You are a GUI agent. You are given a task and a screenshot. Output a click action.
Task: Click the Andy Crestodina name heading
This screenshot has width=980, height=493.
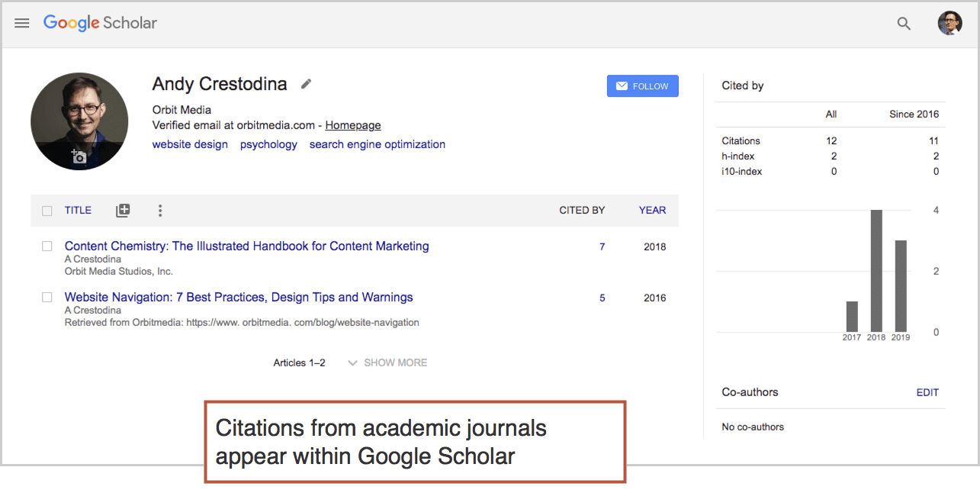[x=220, y=84]
